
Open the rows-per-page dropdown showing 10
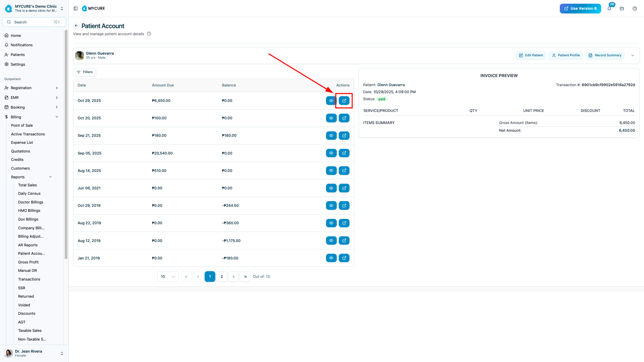[168, 277]
